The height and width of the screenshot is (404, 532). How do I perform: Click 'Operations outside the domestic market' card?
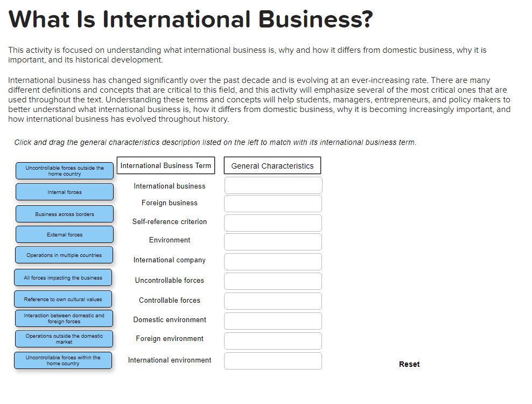pyautogui.click(x=63, y=339)
